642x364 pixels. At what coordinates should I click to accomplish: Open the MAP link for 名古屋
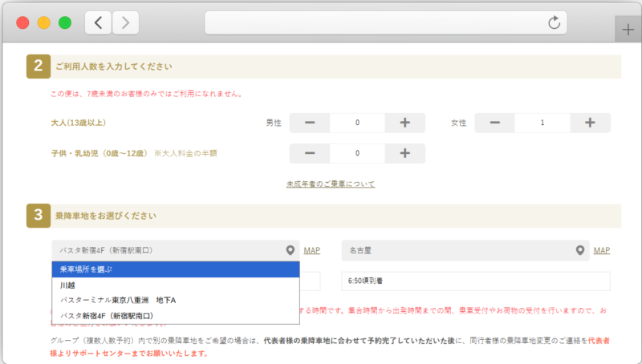(602, 250)
